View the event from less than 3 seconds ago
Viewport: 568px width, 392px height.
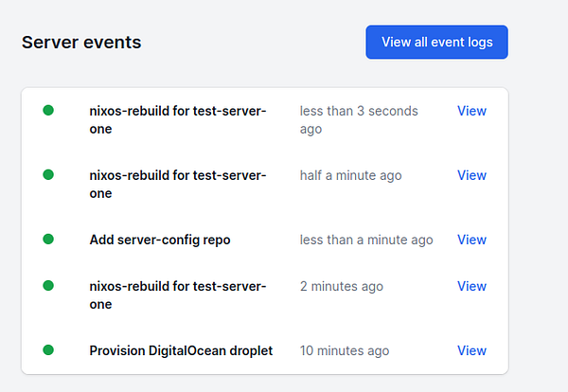pyautogui.click(x=471, y=111)
